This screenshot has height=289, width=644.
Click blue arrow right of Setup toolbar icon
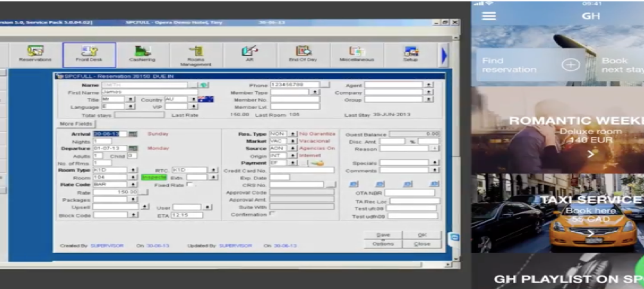click(444, 55)
